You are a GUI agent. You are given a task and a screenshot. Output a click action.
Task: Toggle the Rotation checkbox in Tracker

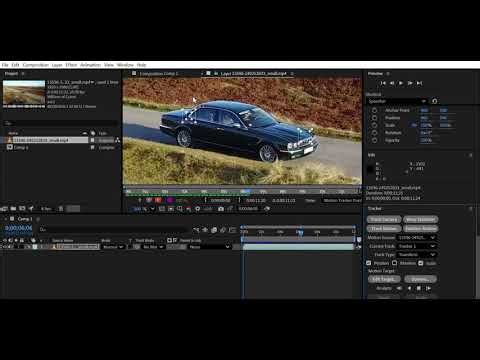pyautogui.click(x=395, y=263)
